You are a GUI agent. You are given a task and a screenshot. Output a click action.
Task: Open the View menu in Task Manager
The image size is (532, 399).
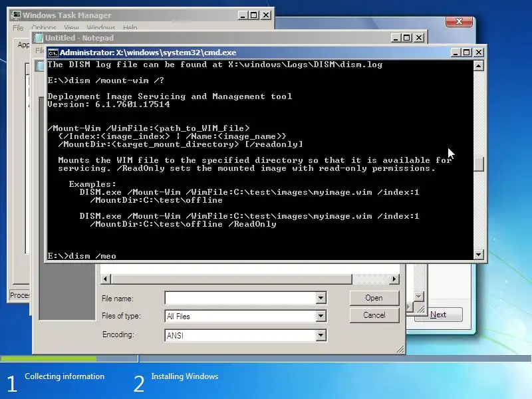(71, 27)
